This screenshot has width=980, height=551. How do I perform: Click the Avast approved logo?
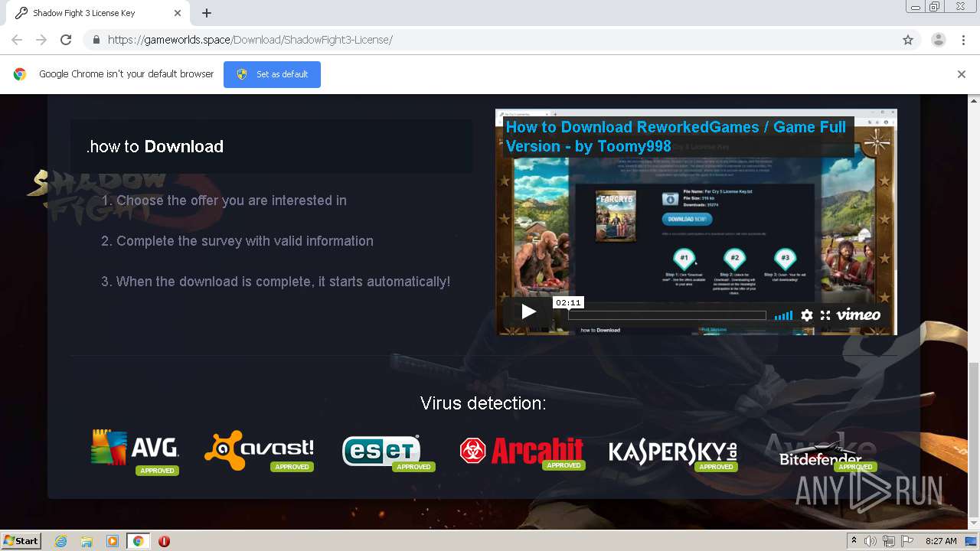(x=260, y=450)
